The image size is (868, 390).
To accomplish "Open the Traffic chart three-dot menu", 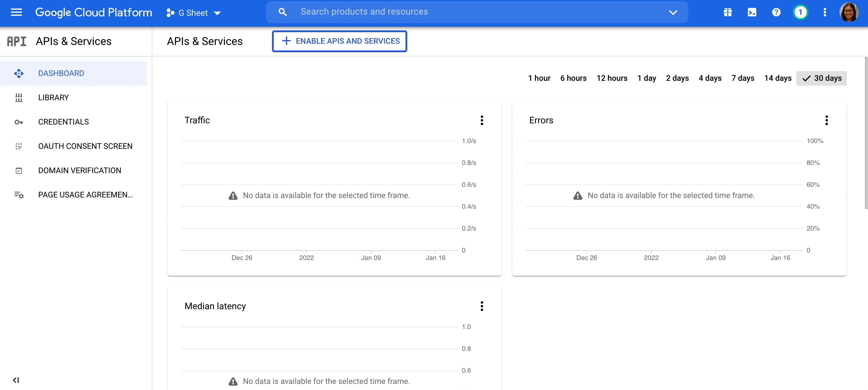I will 482,120.
